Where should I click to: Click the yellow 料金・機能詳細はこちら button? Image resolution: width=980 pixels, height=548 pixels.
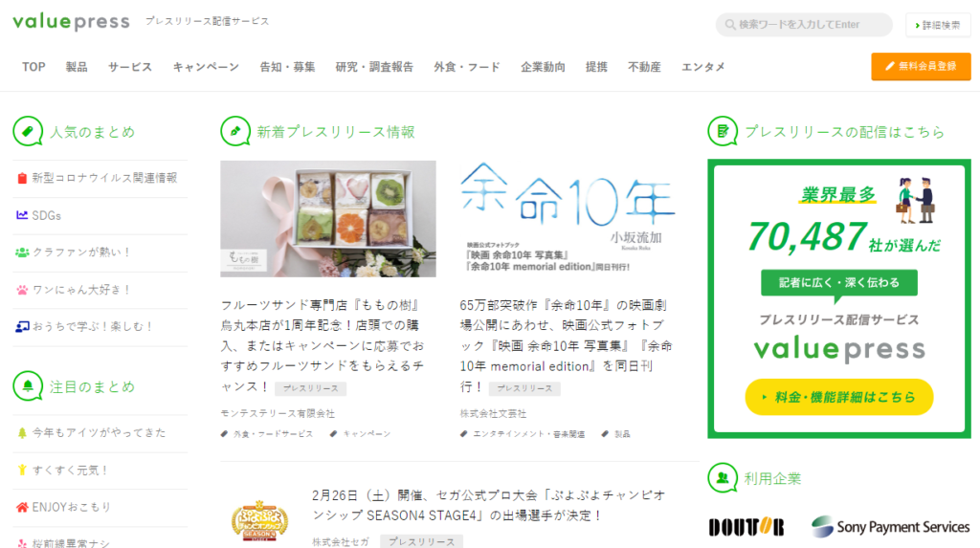click(x=838, y=397)
